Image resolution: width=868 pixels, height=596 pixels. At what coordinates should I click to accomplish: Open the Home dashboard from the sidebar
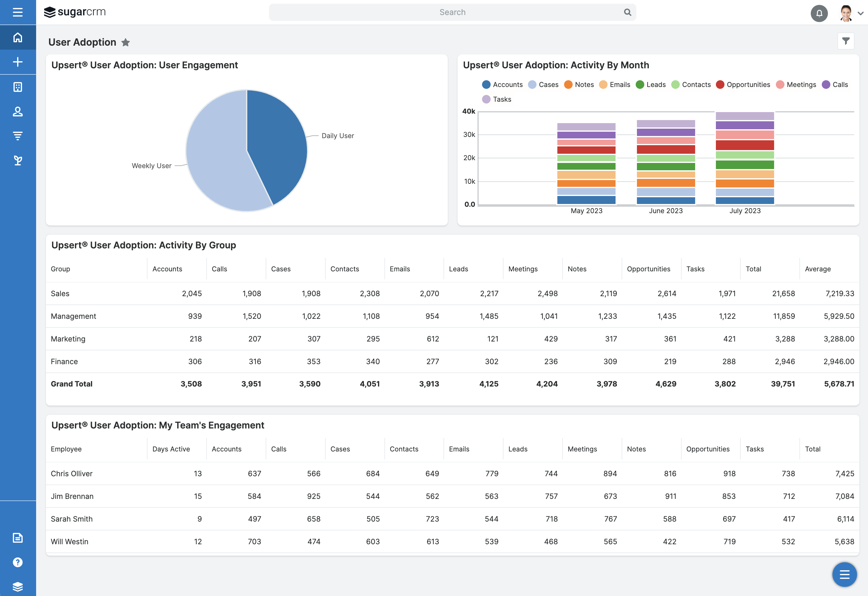17,37
